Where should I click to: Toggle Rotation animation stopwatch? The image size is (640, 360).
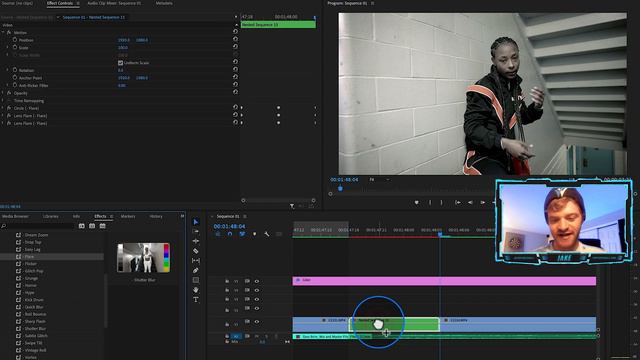(x=15, y=70)
